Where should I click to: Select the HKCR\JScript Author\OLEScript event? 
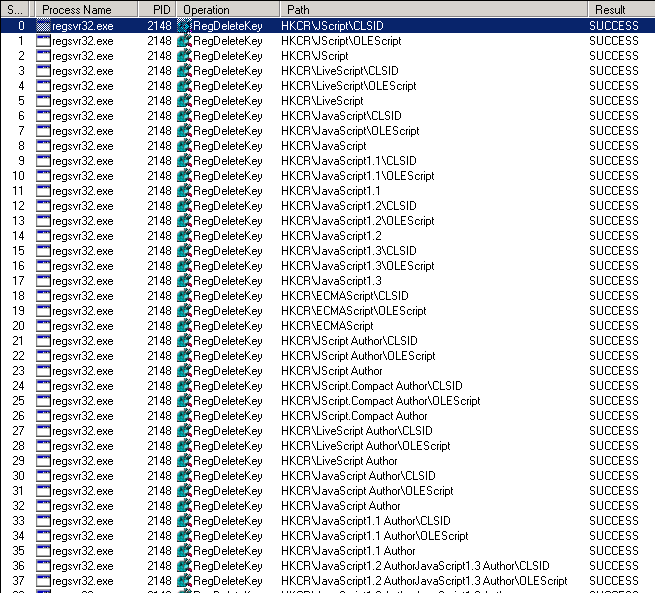358,356
